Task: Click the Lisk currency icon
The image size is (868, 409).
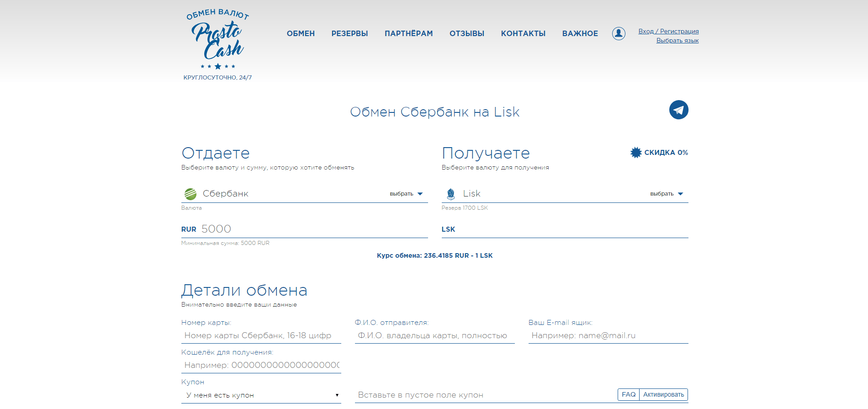Action: (x=451, y=194)
